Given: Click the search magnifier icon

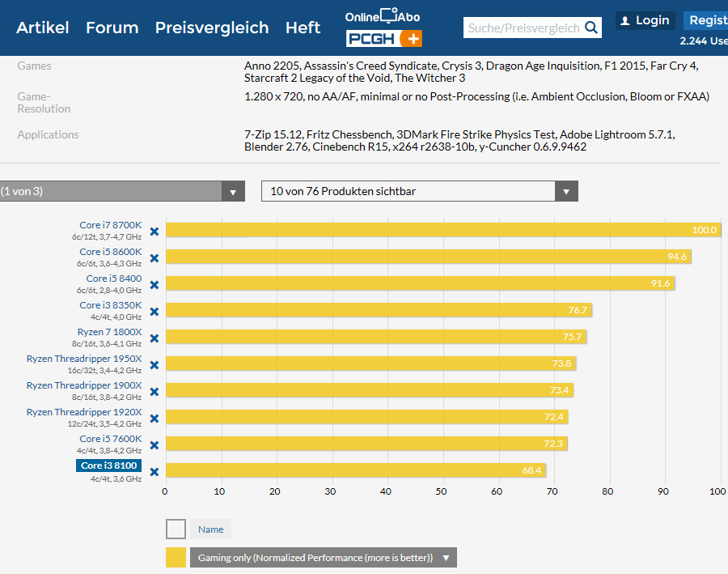Looking at the screenshot, I should [591, 28].
